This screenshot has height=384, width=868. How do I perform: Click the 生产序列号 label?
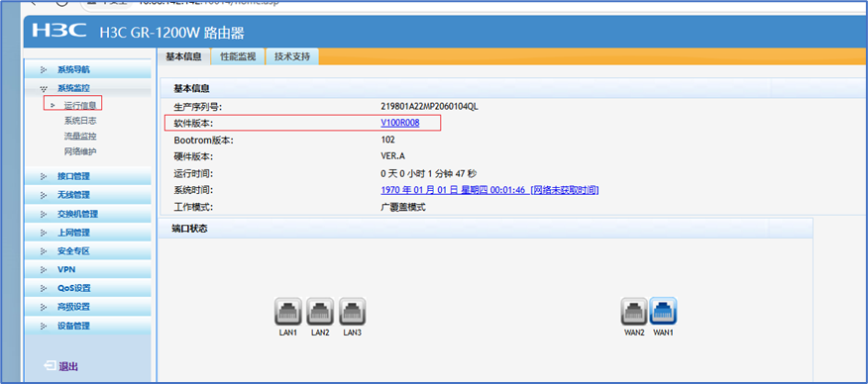coord(197,107)
